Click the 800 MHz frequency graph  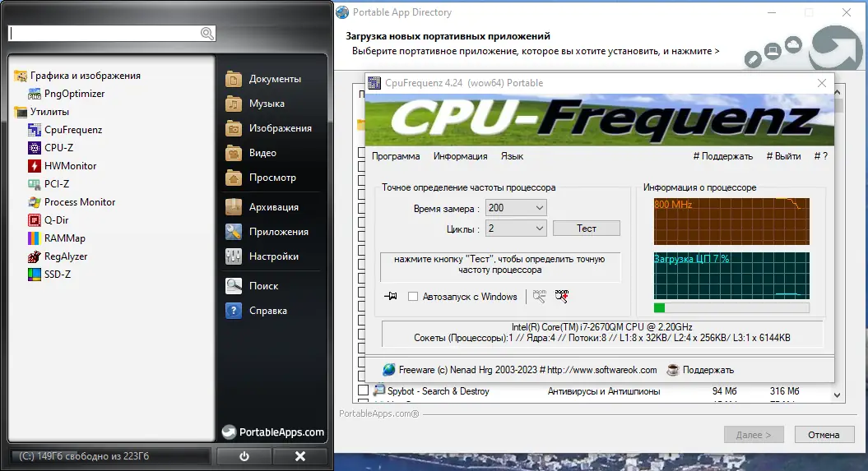click(x=731, y=221)
